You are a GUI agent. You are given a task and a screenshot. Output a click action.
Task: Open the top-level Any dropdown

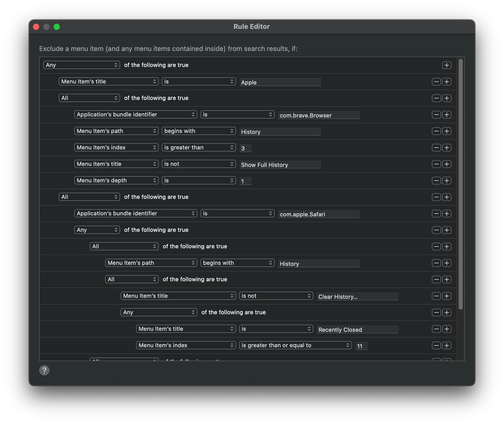(x=81, y=65)
